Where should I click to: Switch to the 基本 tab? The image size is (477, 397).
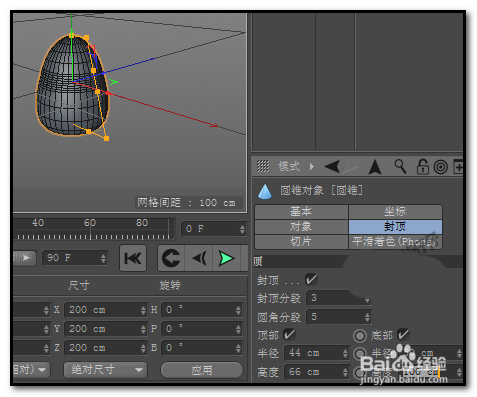[301, 212]
